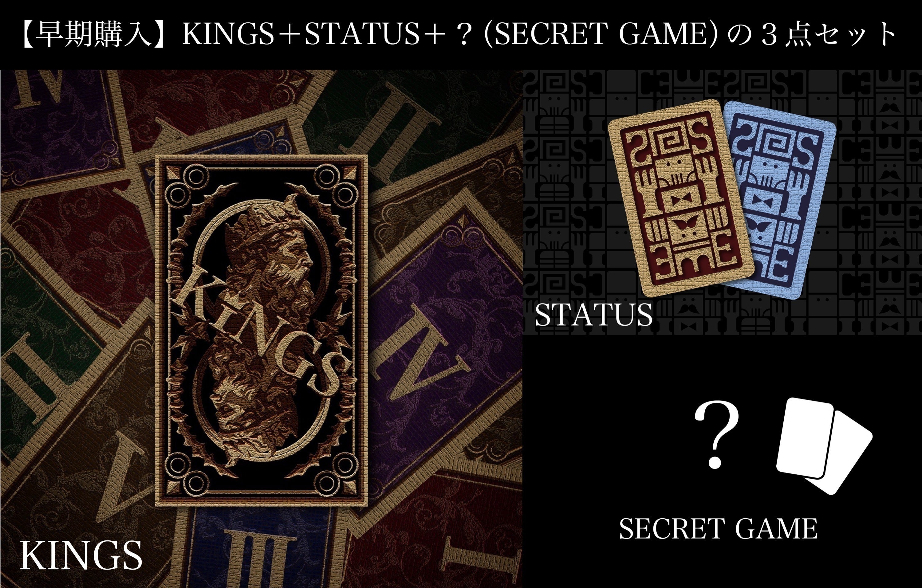Screen dimensions: 922x588
Task: Click the SECRET GAME label
Action: click(718, 529)
